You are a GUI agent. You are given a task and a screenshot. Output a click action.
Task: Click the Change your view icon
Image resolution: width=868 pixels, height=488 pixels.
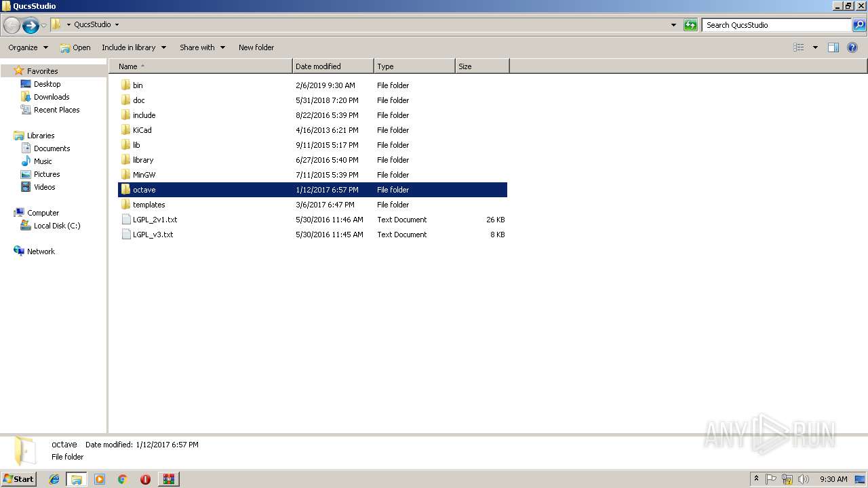click(x=799, y=47)
